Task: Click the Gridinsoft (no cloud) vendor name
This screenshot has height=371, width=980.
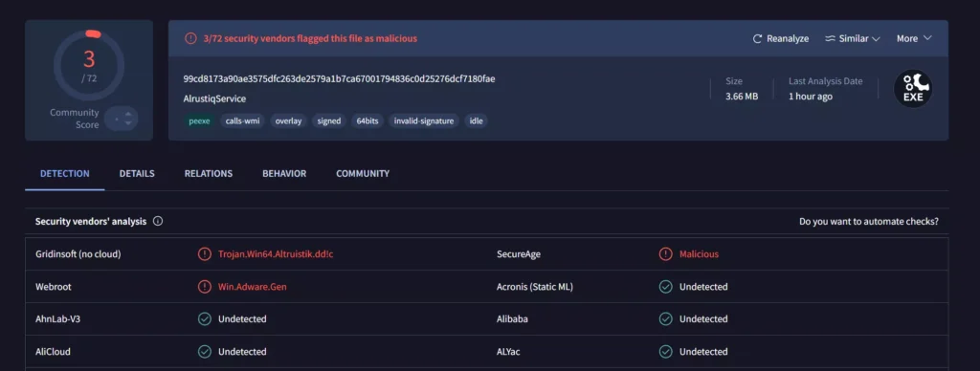Action: click(x=78, y=254)
